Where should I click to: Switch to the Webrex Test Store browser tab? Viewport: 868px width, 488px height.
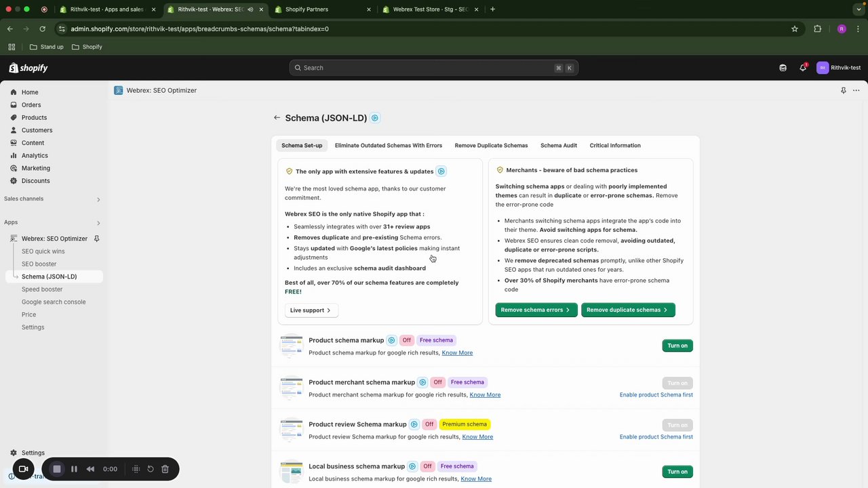pyautogui.click(x=429, y=9)
